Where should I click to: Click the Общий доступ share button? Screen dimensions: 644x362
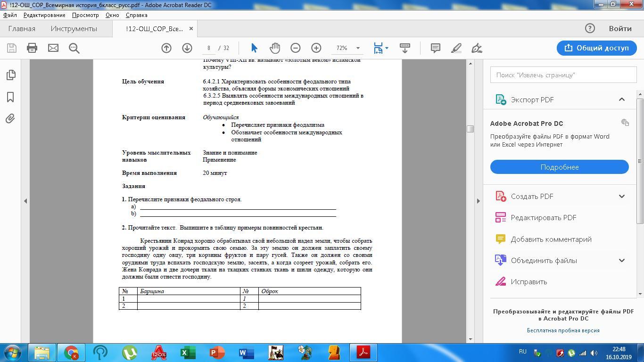[596, 48]
